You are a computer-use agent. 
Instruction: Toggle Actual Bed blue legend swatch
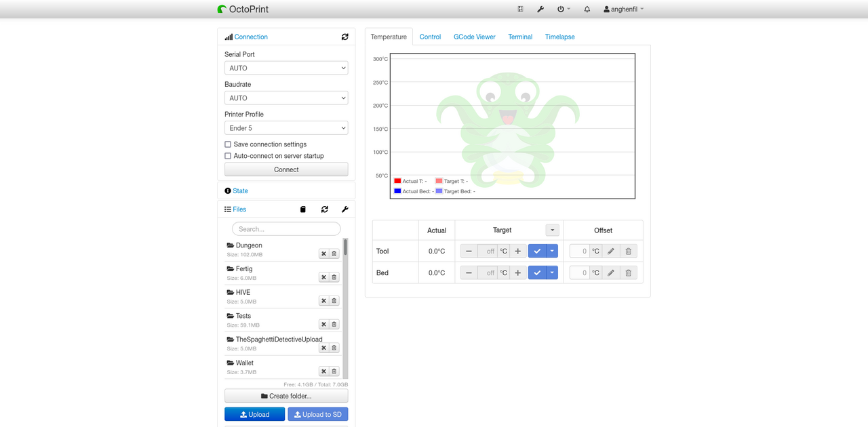397,191
